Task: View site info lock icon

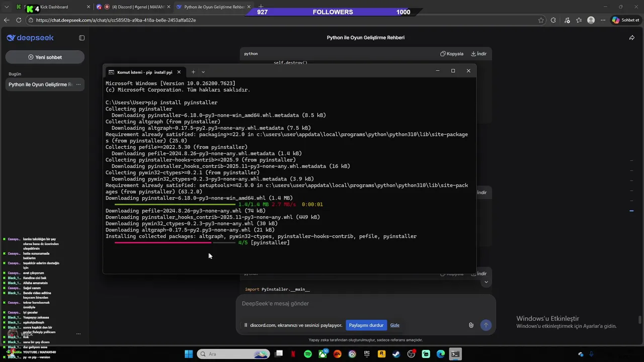Action: coord(31,20)
